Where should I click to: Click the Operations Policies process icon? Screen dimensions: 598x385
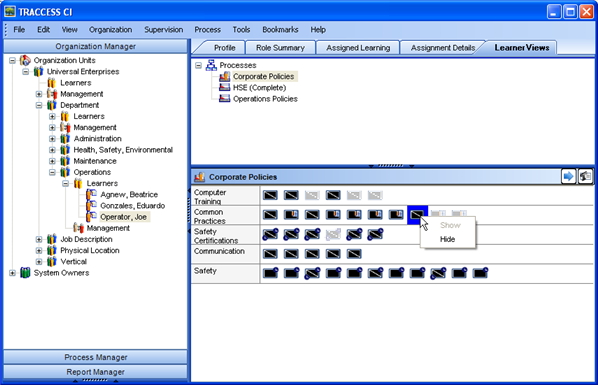tap(224, 99)
